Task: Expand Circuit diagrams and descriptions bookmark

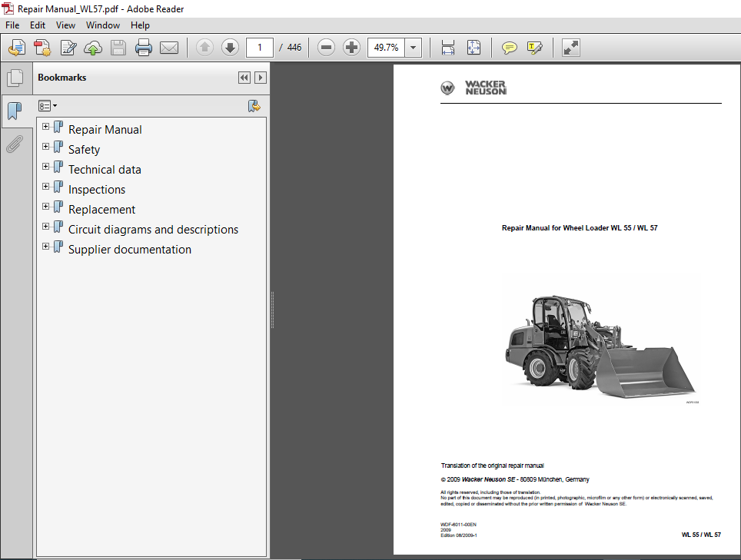Action: pos(46,226)
